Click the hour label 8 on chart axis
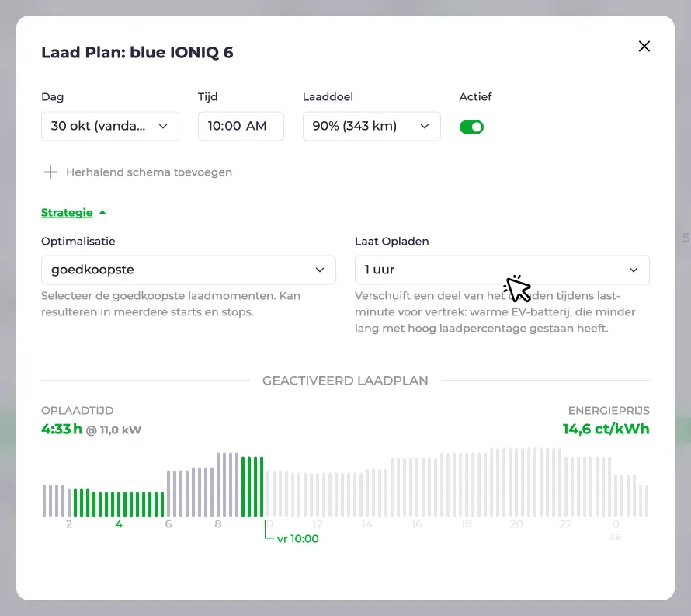691x616 pixels. [217, 524]
